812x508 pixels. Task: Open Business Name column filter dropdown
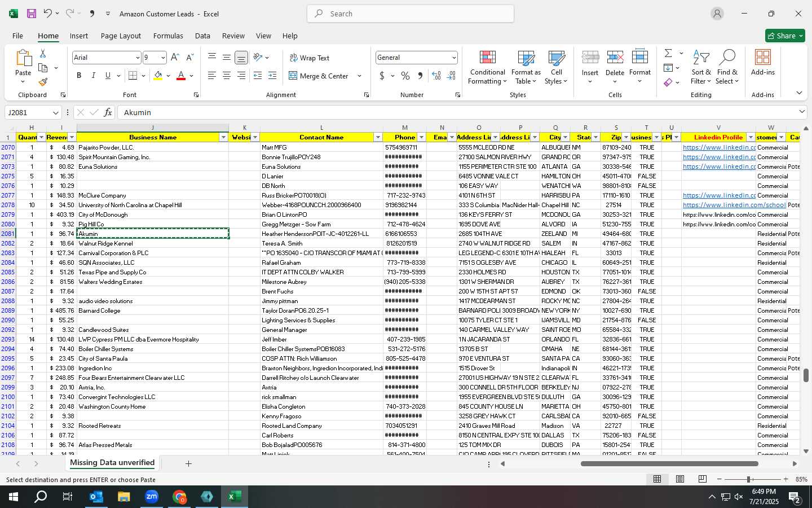point(223,137)
